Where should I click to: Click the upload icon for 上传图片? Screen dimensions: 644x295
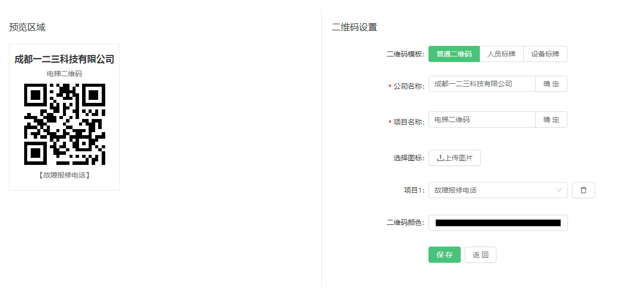pyautogui.click(x=441, y=158)
